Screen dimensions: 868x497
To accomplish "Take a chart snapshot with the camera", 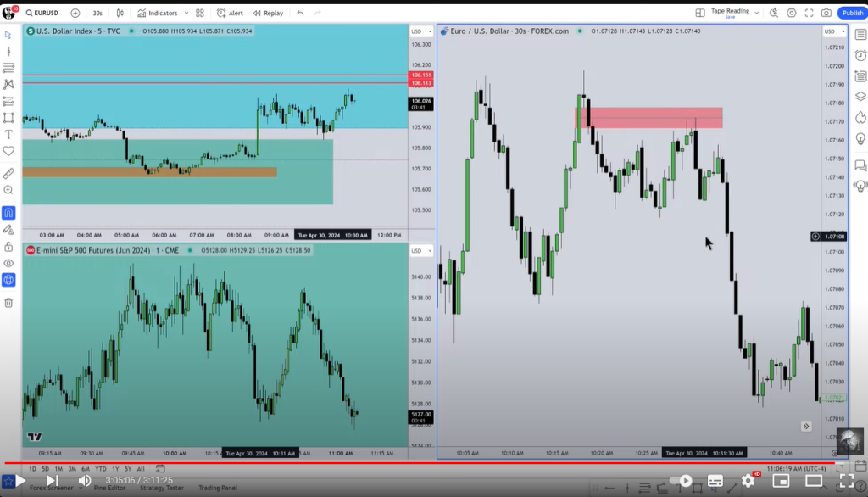I will (x=826, y=13).
